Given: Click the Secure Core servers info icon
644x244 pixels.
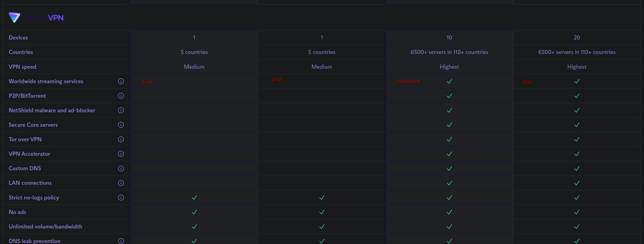Looking at the screenshot, I should point(121,125).
